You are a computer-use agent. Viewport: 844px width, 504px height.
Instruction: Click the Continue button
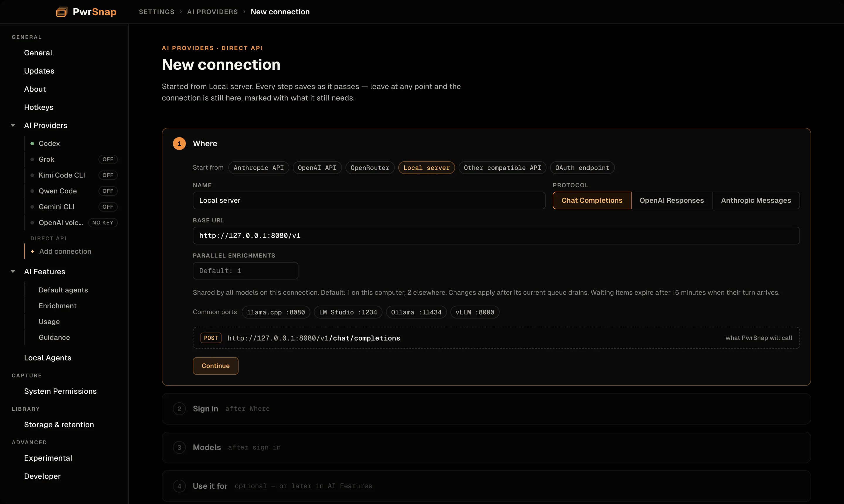click(215, 366)
